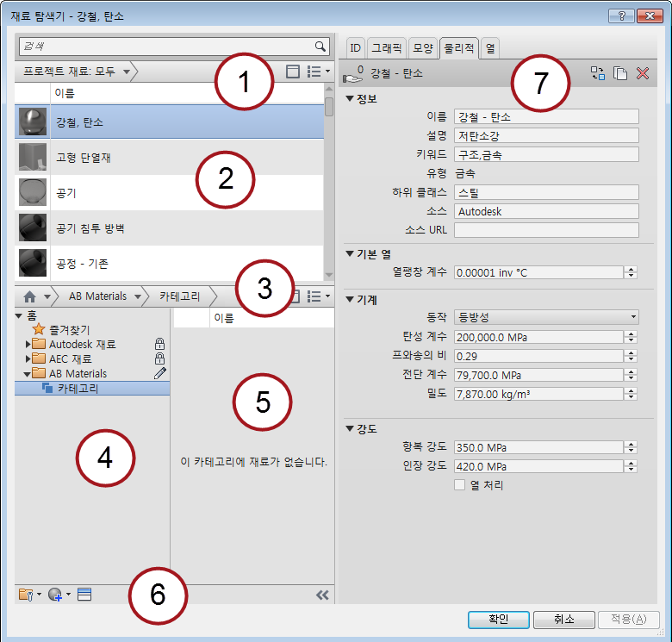The image size is (672, 642).
Task: Expand the Autodesk 재료 folder
Action: pyautogui.click(x=28, y=344)
